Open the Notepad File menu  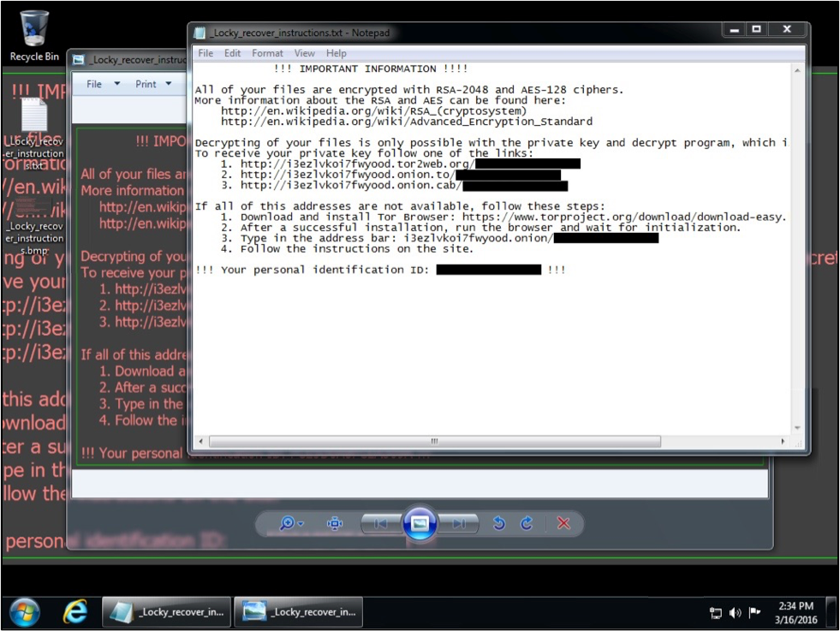pos(206,53)
